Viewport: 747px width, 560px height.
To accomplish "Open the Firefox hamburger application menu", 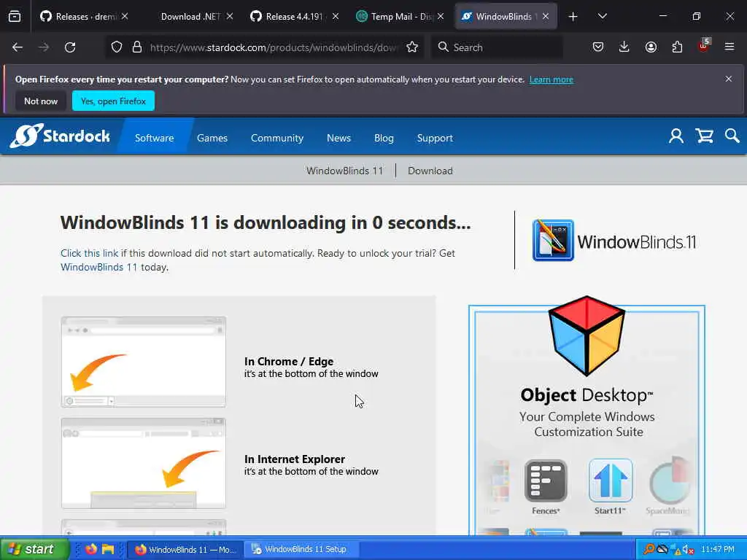I will (x=729, y=47).
